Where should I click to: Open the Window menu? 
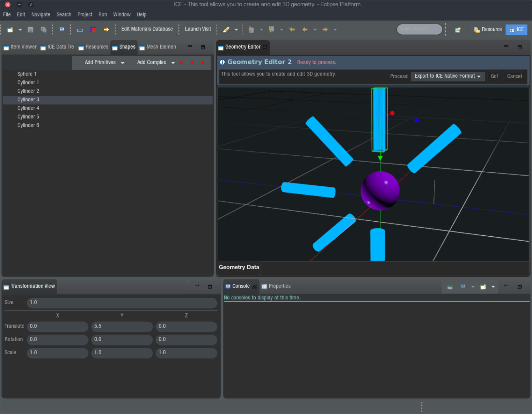122,15
